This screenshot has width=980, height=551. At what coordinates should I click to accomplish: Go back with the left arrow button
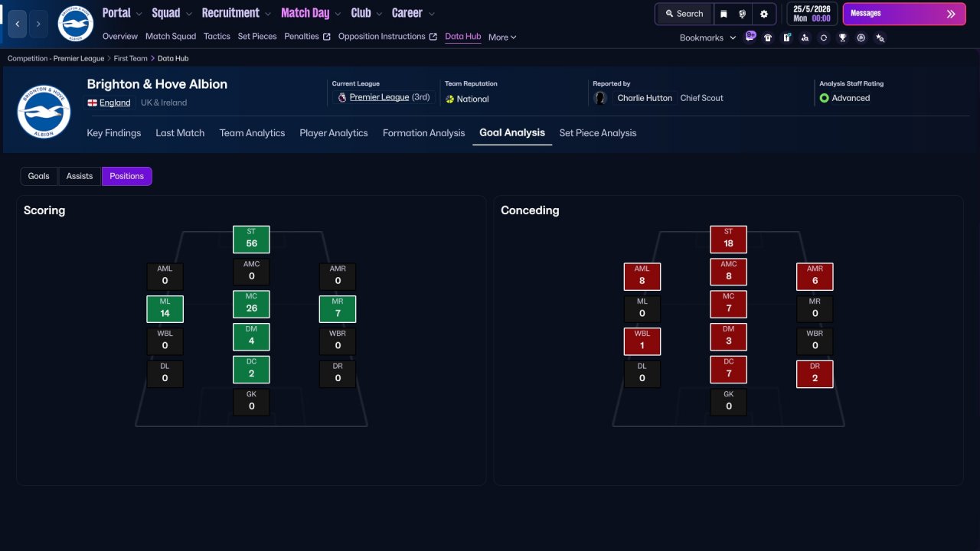click(x=18, y=24)
